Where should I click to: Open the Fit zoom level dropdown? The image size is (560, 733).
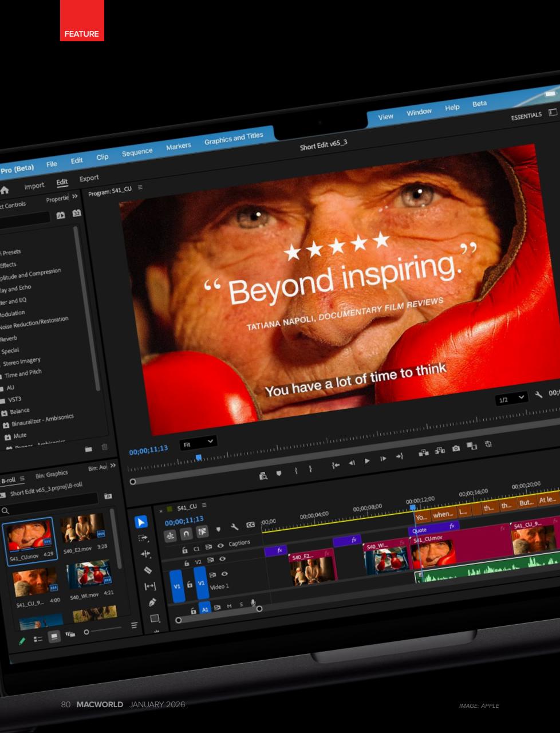[x=198, y=442]
